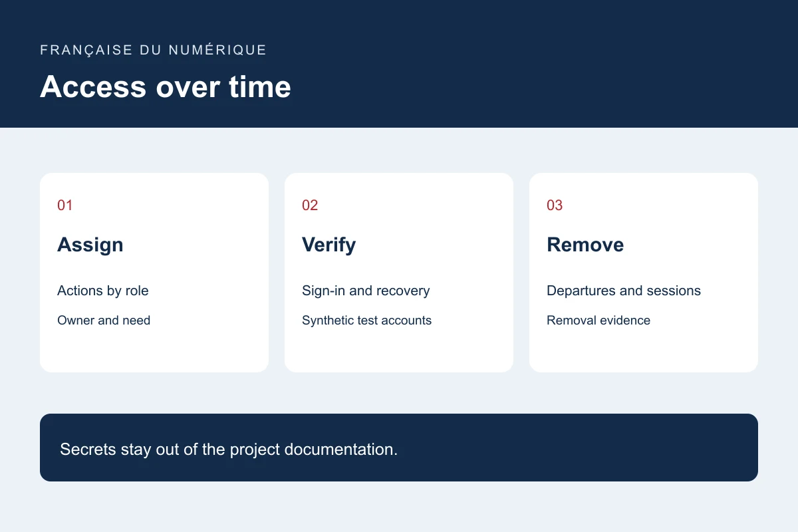Click the "Actions by role" line
Screen dimensions: 798x532
coord(103,291)
